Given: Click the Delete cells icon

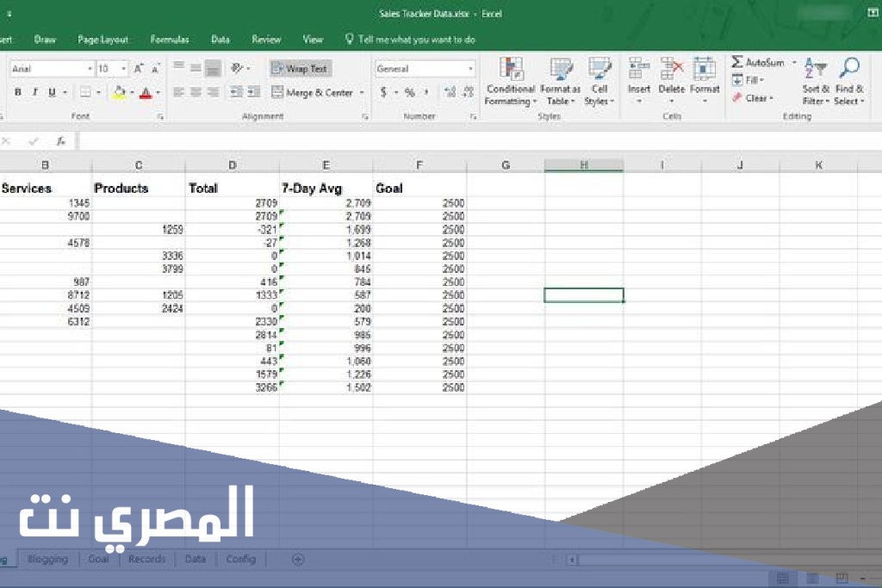Looking at the screenshot, I should [x=671, y=71].
